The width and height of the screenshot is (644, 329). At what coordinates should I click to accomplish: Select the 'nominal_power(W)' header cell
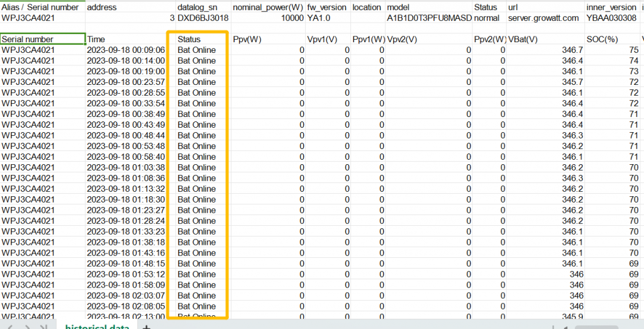(268, 8)
